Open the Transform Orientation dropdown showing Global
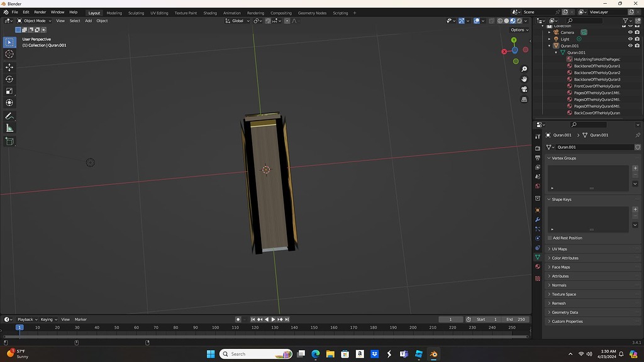644x362 pixels. click(x=238, y=21)
